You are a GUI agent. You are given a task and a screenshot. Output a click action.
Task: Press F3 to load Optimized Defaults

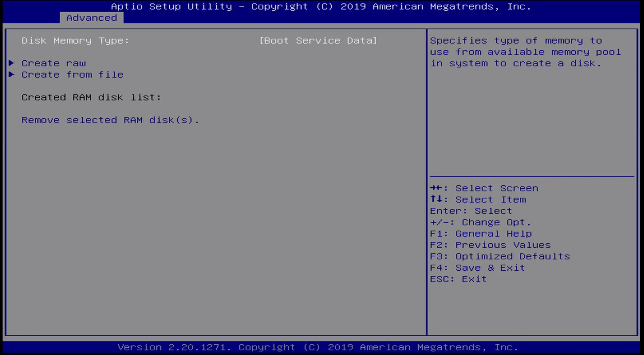point(500,256)
